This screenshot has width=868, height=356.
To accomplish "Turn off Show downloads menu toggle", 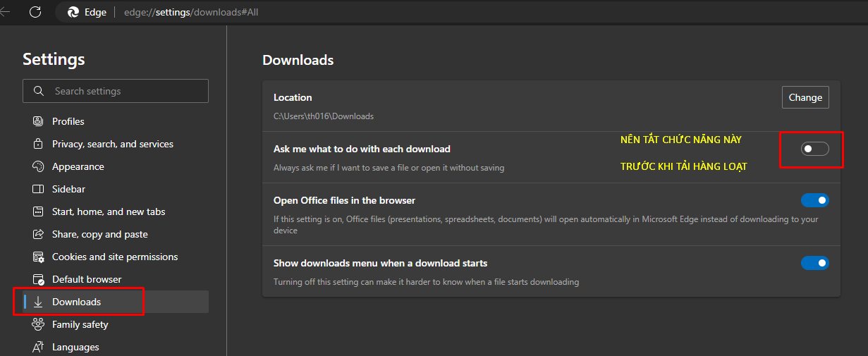I will (814, 263).
